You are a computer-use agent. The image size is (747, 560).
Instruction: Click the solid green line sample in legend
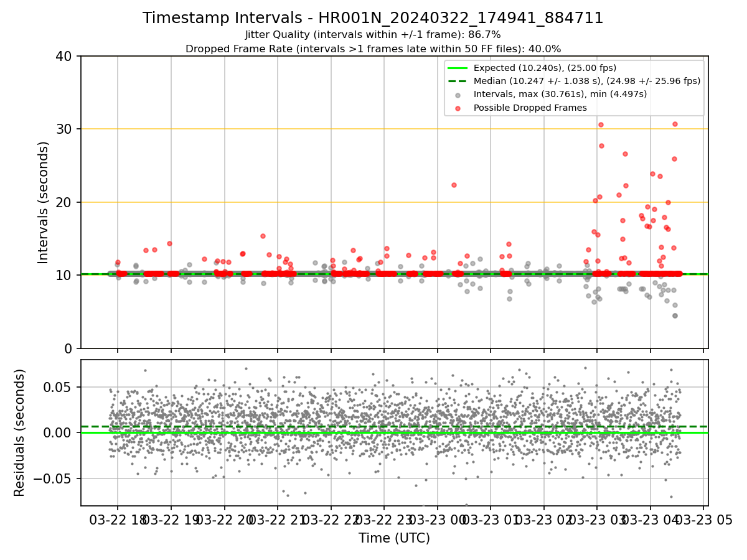[458, 68]
